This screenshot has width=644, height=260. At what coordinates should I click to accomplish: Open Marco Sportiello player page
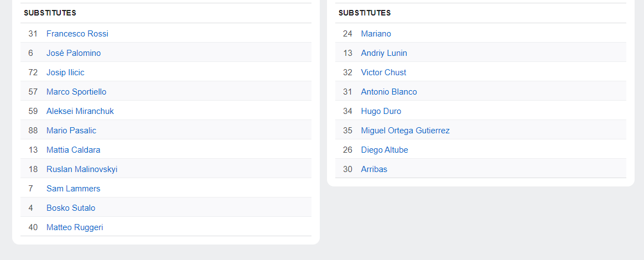(x=76, y=92)
